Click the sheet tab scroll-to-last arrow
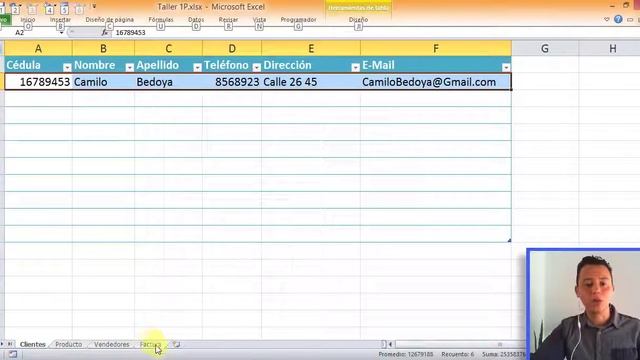Screen dimensions: 640x360 pos(10,344)
